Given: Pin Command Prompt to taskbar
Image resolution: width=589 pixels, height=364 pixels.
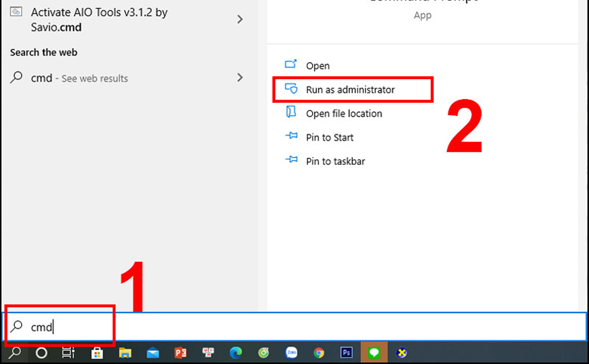Looking at the screenshot, I should click(335, 161).
